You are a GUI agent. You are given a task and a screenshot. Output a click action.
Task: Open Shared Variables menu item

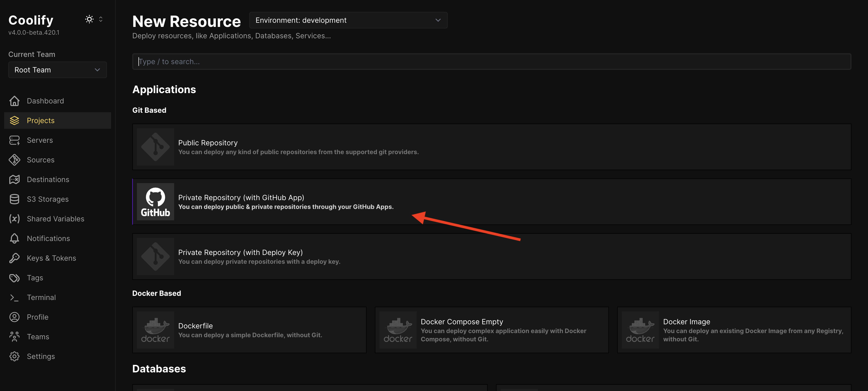click(x=58, y=219)
